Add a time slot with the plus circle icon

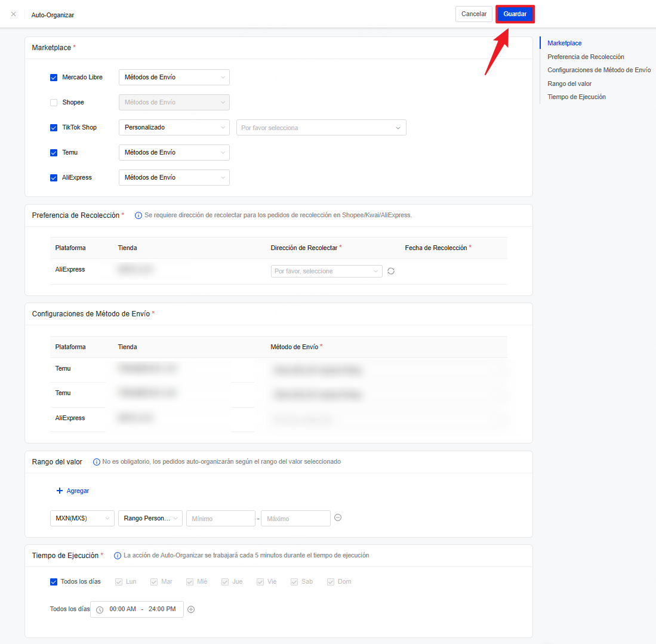point(191,609)
